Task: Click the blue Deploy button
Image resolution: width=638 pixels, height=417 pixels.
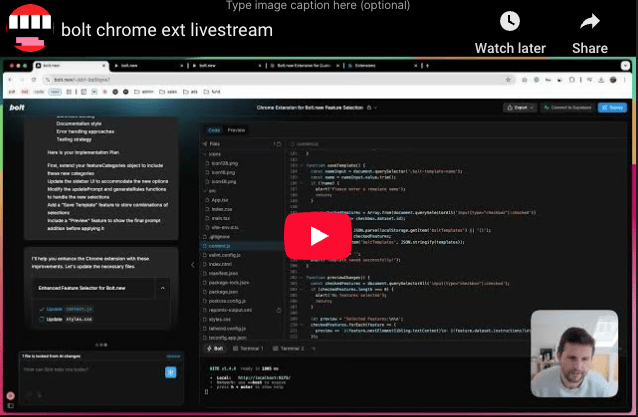Action: [612, 108]
